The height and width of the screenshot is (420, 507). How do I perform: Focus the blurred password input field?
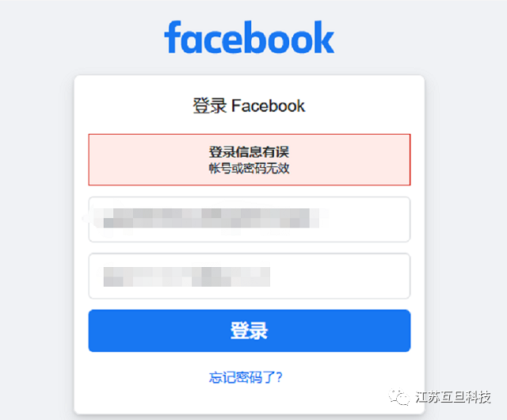click(250, 276)
